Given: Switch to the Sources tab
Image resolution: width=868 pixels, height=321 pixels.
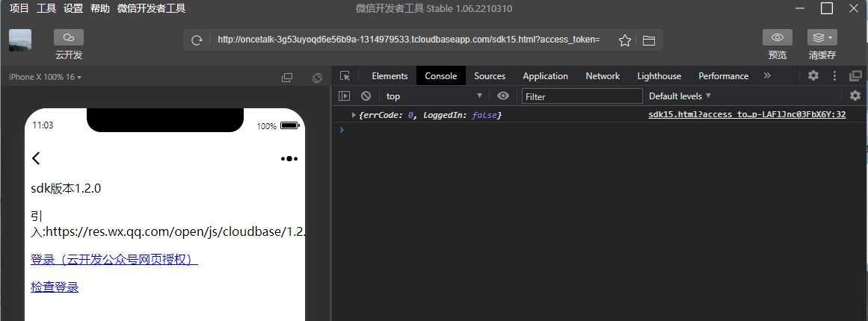Looking at the screenshot, I should click(x=490, y=75).
